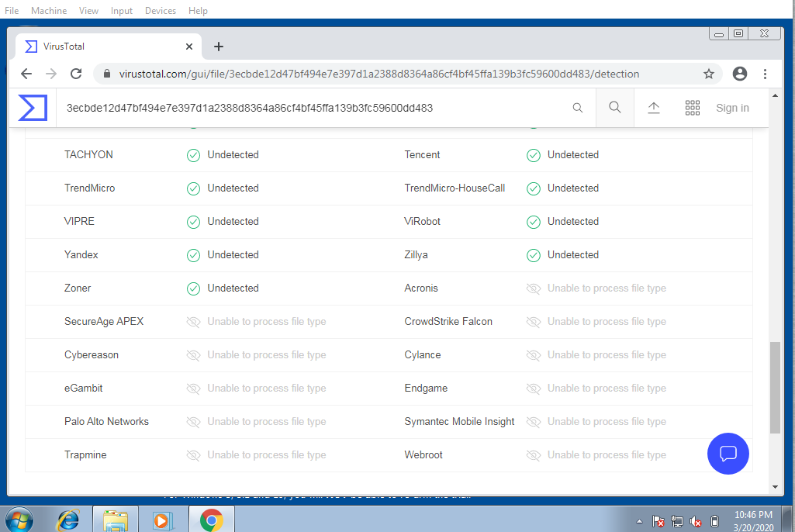Show hidden tray icons arrow

point(639,521)
